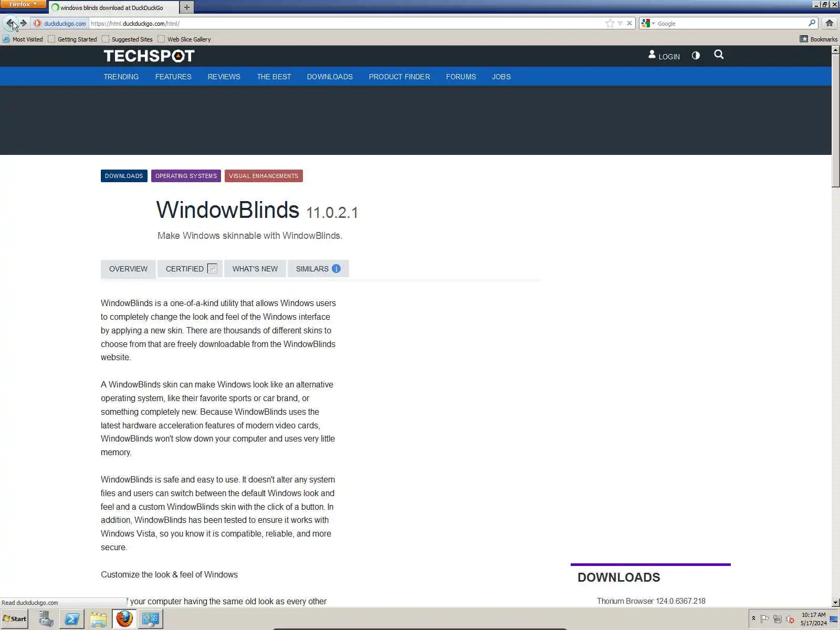The height and width of the screenshot is (630, 840).
Task: Click the 'Customize the look & feel of Windows' text
Action: [169, 574]
